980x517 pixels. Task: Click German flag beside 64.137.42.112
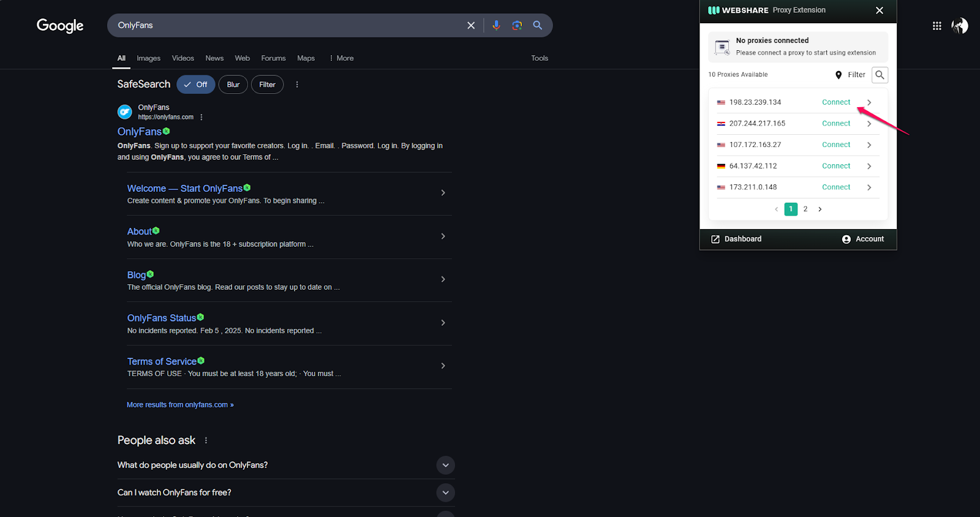(x=721, y=166)
